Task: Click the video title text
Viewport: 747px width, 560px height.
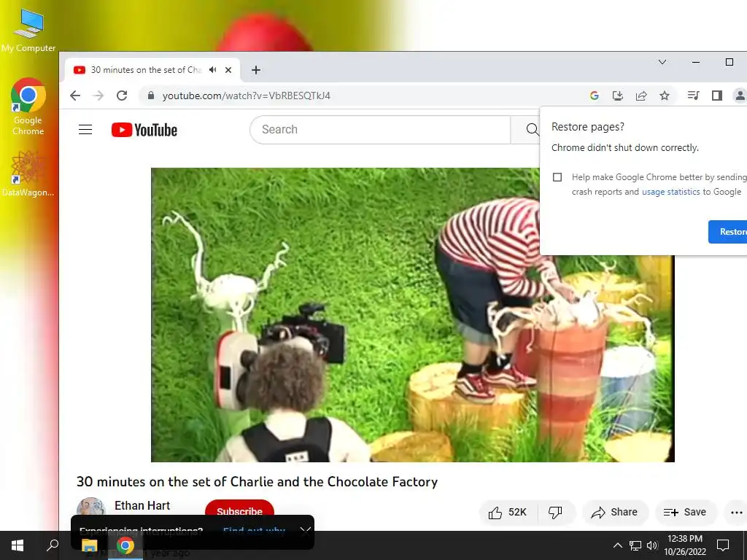Action: (258, 482)
